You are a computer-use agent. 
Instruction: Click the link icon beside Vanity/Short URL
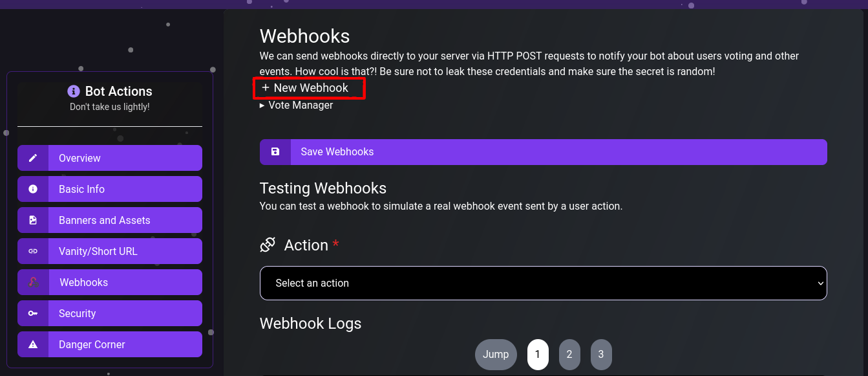click(x=33, y=251)
